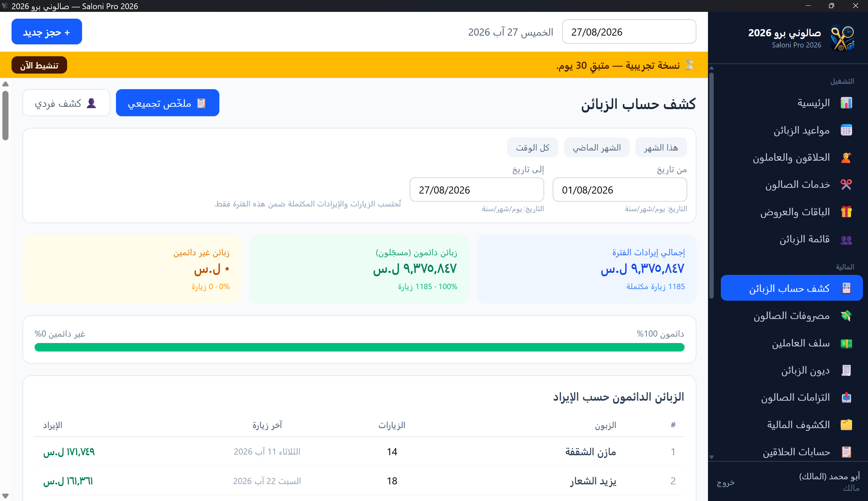Click the green دائمون percentage bar
Image resolution: width=868 pixels, height=501 pixels.
[359, 347]
